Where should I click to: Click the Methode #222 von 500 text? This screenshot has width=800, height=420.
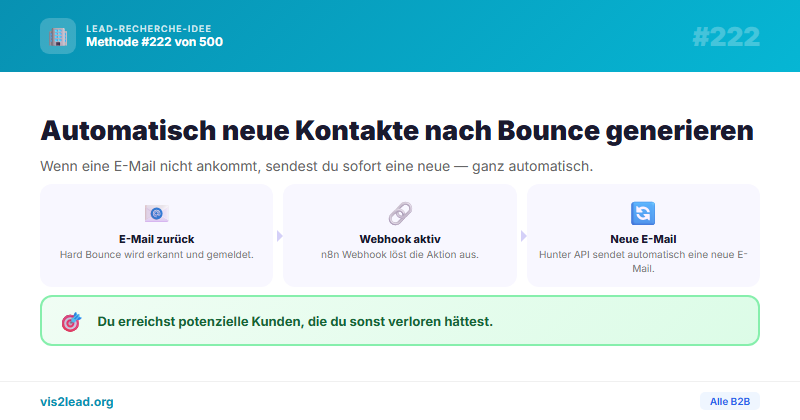(155, 42)
